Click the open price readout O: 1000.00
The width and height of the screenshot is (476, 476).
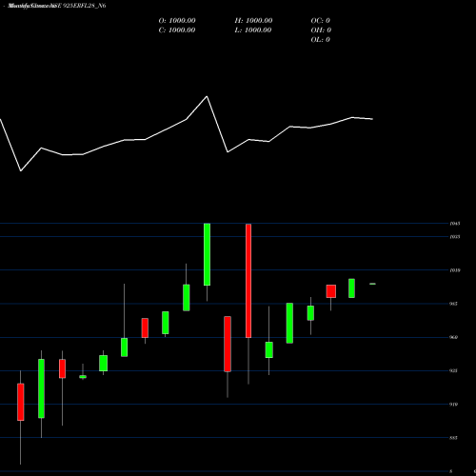coord(177,21)
